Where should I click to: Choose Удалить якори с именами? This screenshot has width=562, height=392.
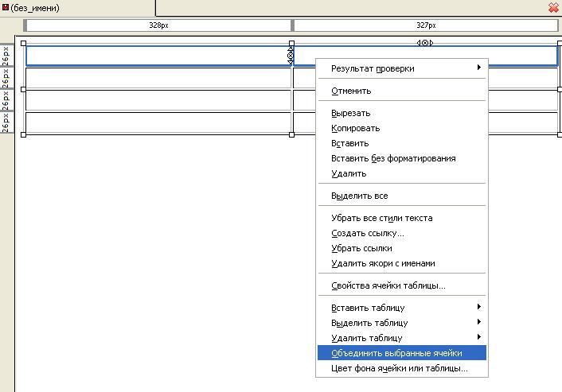[402, 263]
